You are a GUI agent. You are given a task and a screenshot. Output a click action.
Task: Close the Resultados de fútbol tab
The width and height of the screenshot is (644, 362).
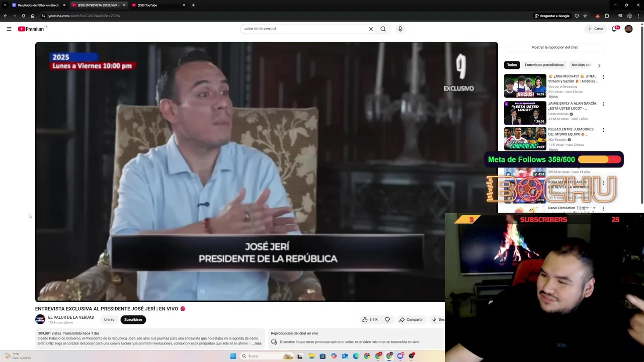64,5
